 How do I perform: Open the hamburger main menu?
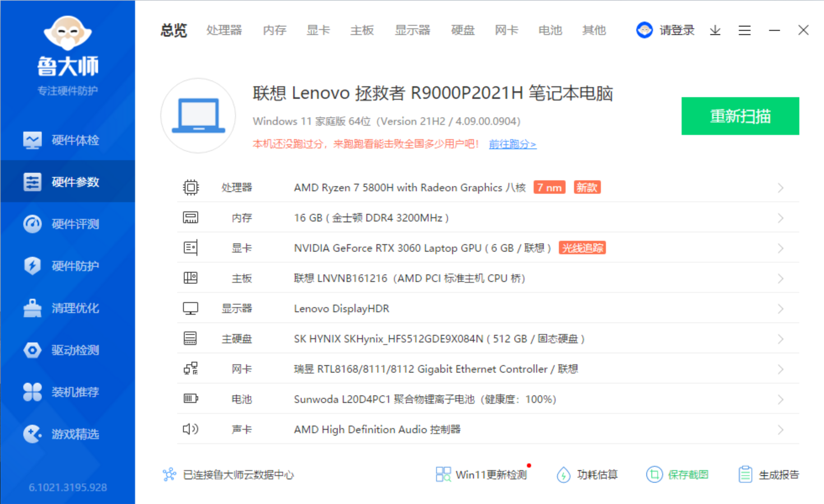click(744, 30)
